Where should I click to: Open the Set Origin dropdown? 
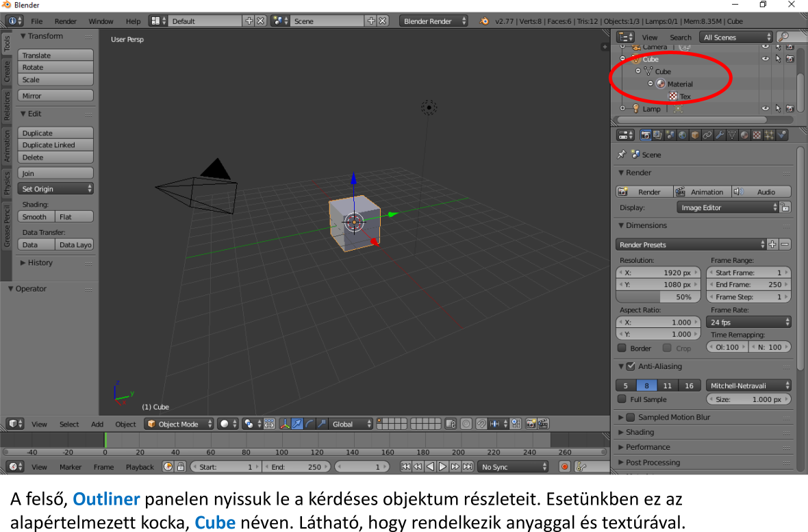(55, 189)
